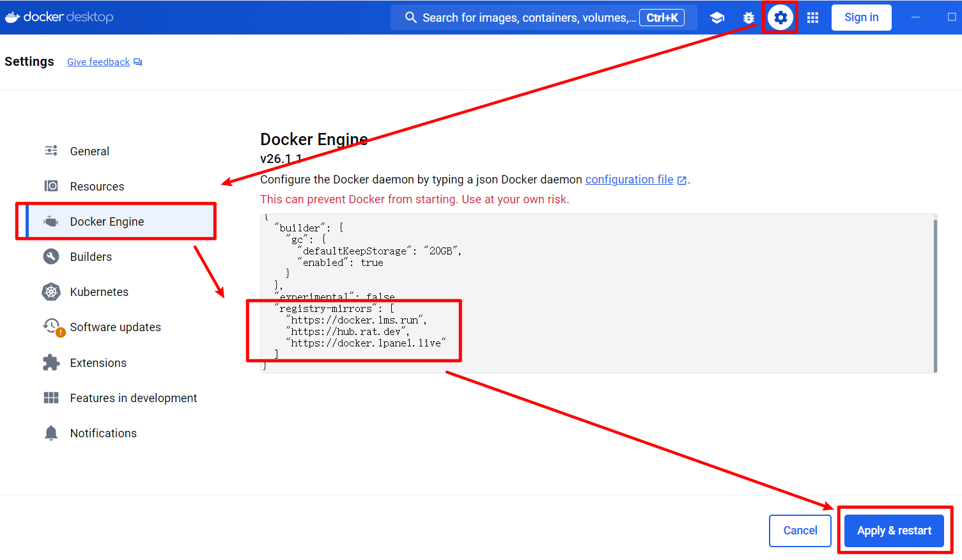Maximize the Docker Desktop window

[x=951, y=17]
